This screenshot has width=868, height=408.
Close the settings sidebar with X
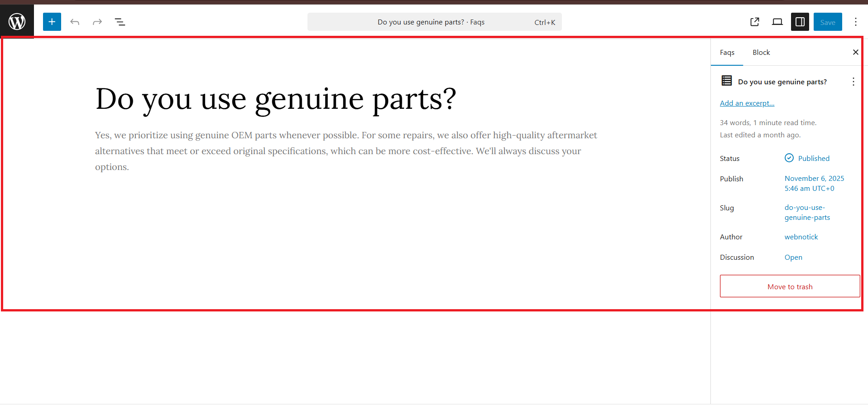click(x=855, y=52)
